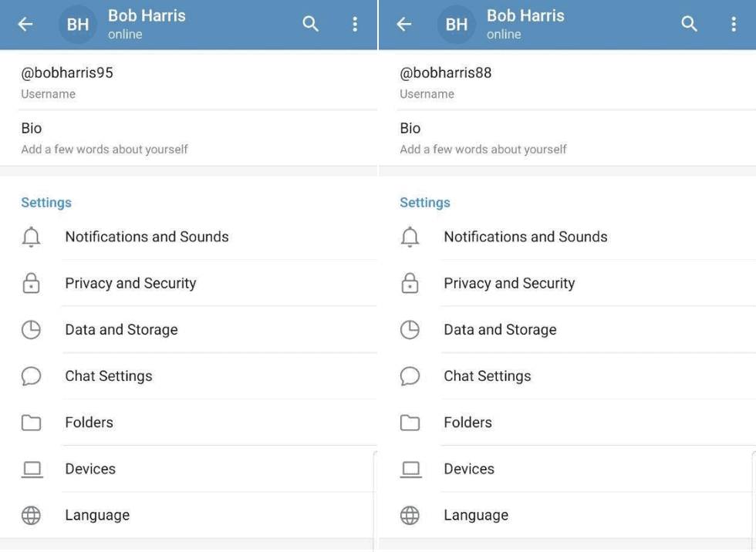Click the laptop Devices icon in the right list
The width and height of the screenshot is (756, 552).
410,469
